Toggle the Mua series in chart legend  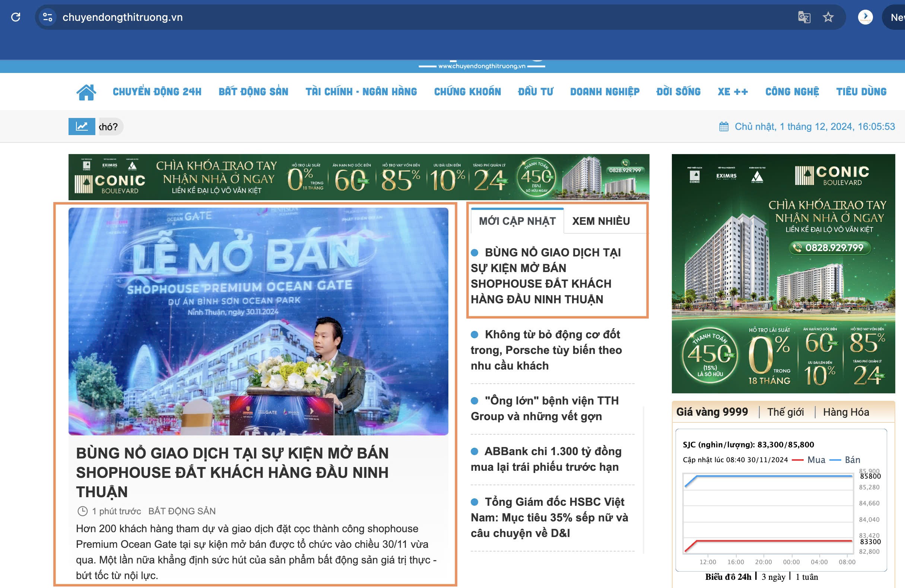tap(809, 460)
